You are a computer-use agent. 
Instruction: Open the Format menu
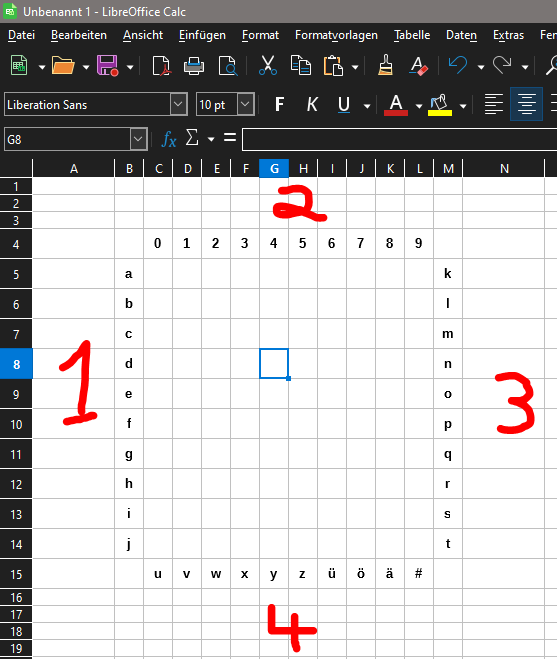pos(260,35)
